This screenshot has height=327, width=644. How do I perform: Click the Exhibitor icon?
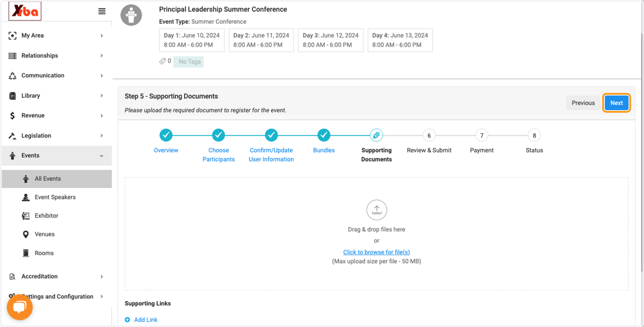click(26, 216)
